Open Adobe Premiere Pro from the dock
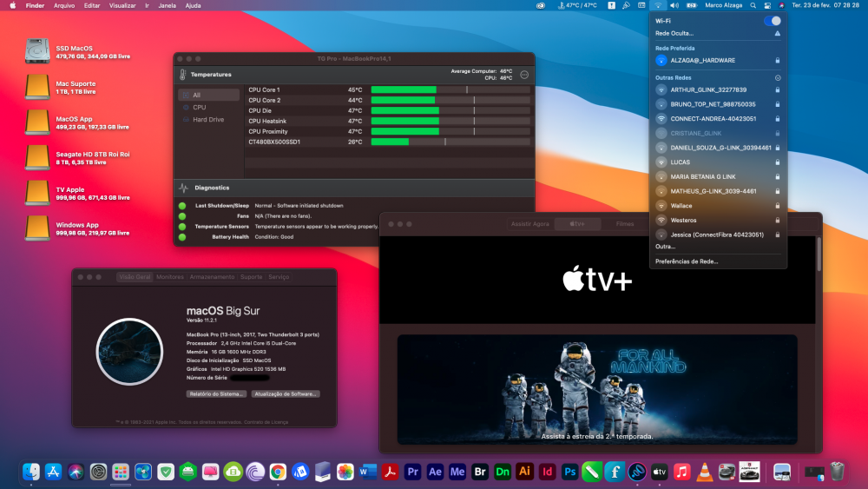868x489 pixels. [x=412, y=472]
